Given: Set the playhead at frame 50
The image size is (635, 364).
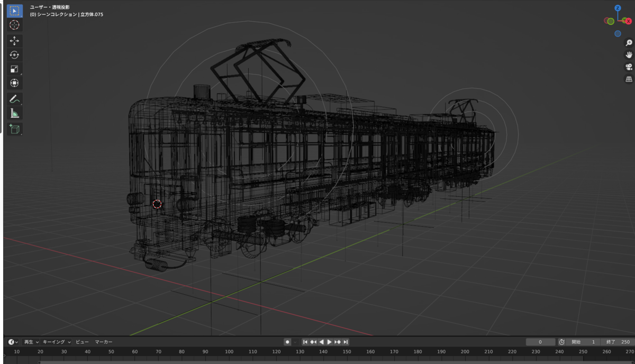Looking at the screenshot, I should tap(111, 352).
